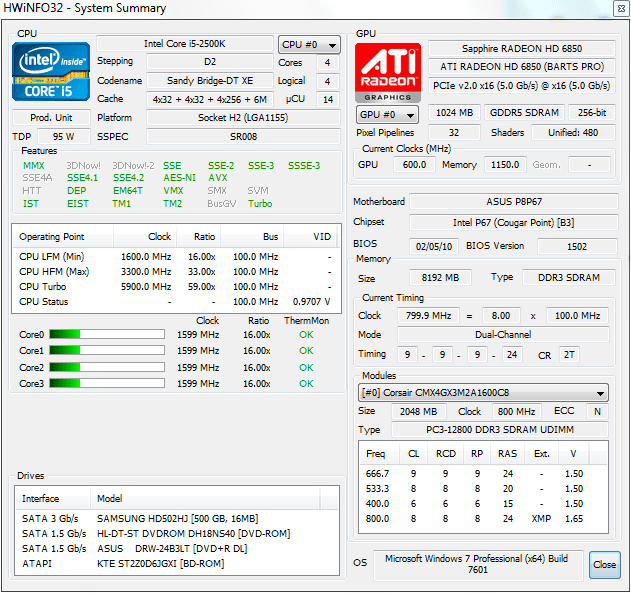Click the Close button

click(604, 564)
